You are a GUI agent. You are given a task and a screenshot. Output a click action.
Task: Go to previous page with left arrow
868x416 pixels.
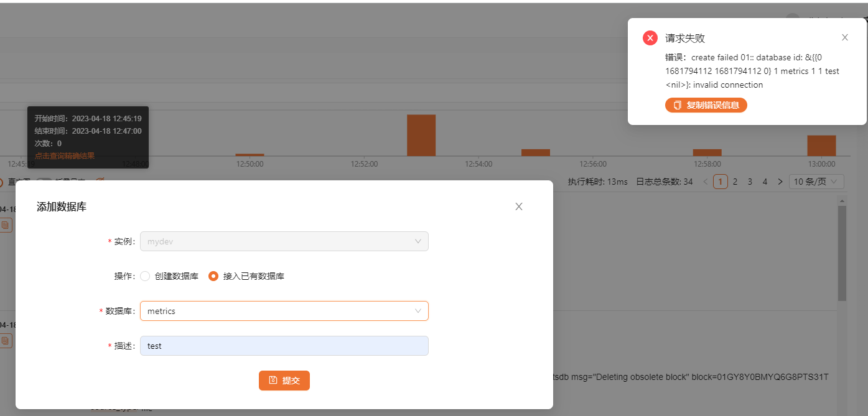tap(705, 182)
